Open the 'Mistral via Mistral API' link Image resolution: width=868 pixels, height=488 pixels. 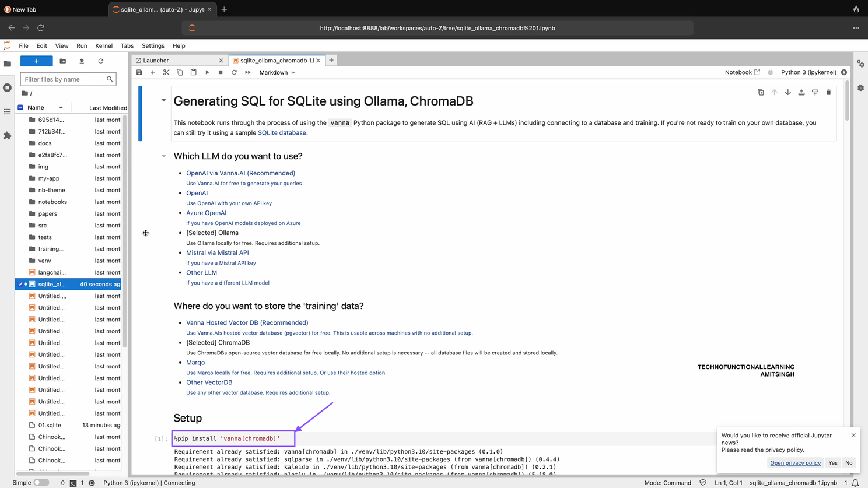(x=217, y=252)
